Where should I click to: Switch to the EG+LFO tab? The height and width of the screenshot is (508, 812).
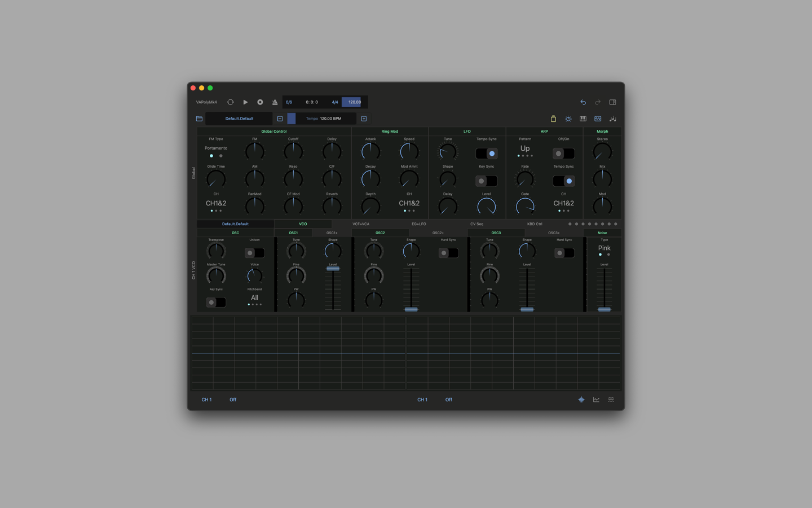tap(418, 224)
